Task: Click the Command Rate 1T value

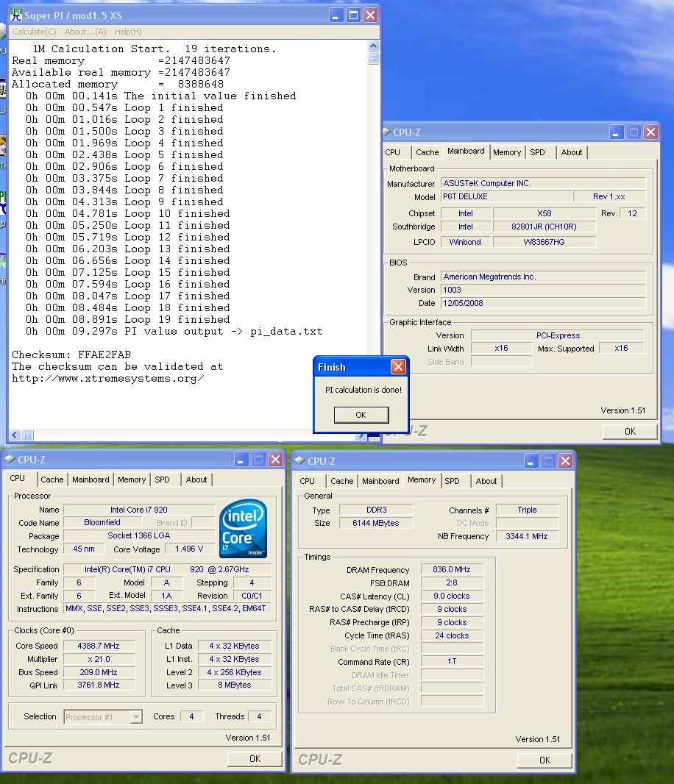Action: pyautogui.click(x=452, y=661)
